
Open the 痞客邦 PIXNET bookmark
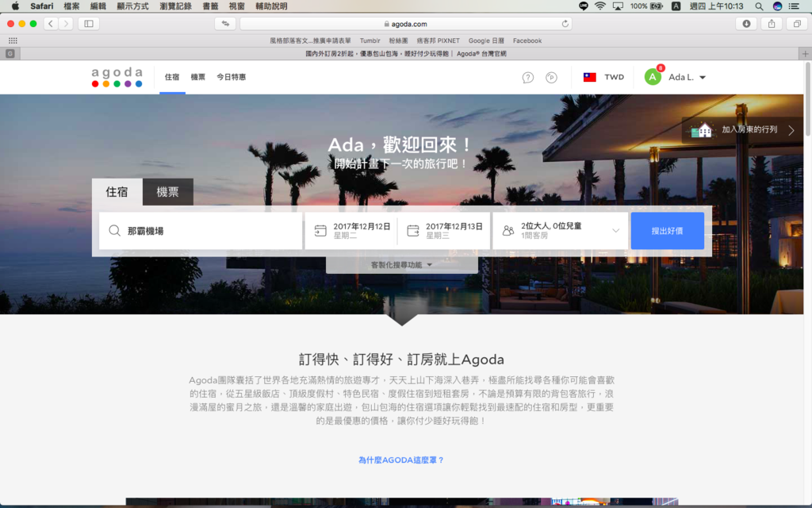coord(438,40)
